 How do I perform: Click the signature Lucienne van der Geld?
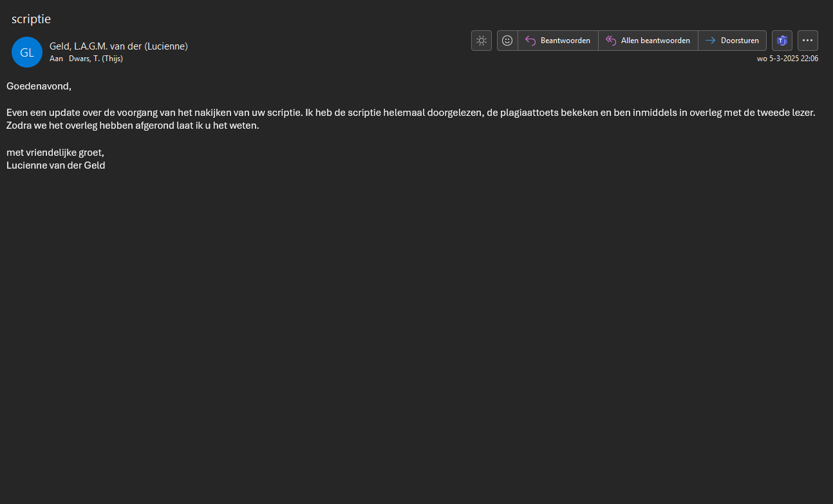point(55,165)
